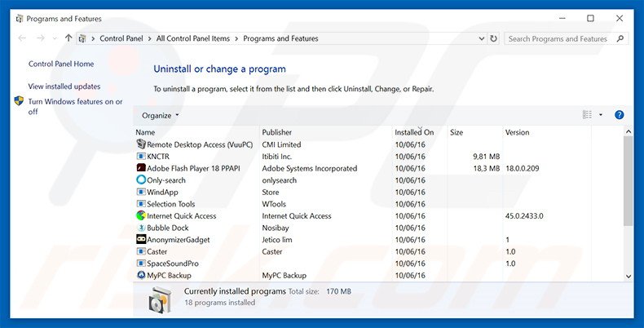Click the Programs and Features title bar icon
This screenshot has height=328, width=644.
point(19,19)
